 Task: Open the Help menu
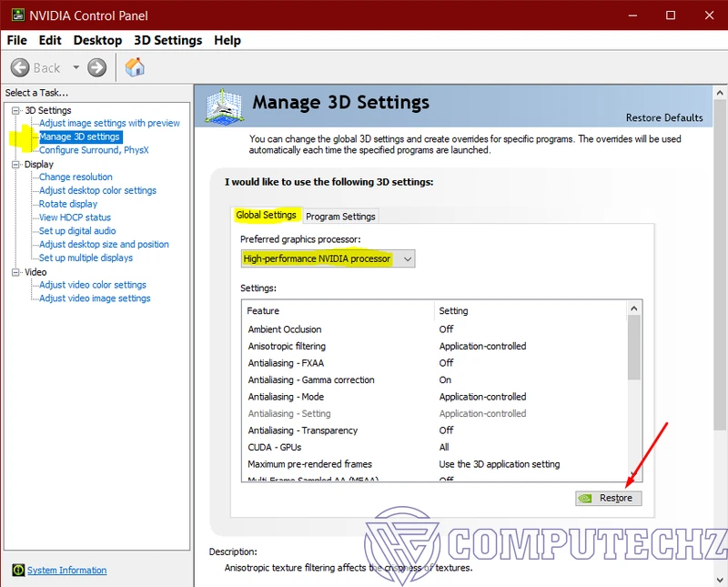[227, 40]
